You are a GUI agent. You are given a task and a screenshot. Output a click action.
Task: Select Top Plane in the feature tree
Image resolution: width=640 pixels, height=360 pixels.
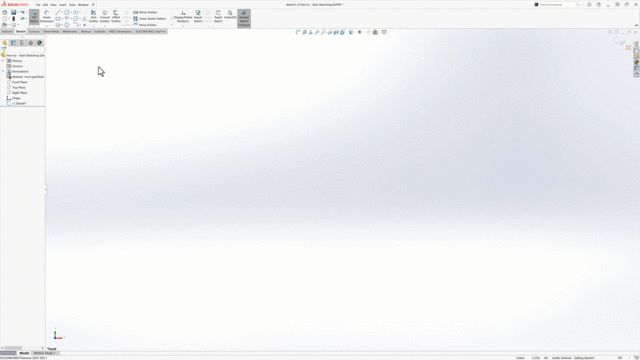(16, 87)
